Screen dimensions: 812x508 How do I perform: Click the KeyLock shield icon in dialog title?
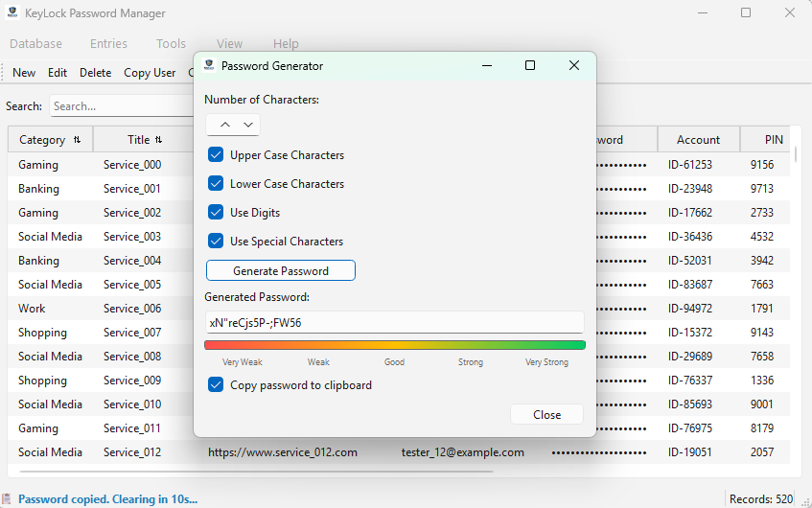click(x=209, y=66)
